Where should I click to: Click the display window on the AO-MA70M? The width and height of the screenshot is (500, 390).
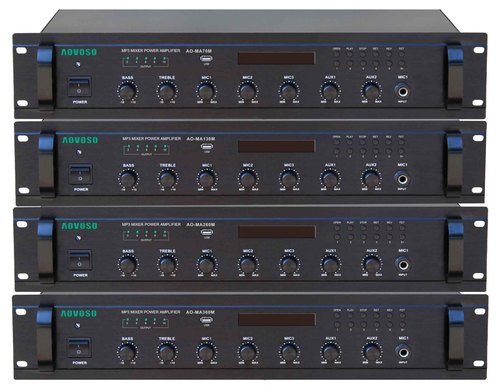(276, 58)
